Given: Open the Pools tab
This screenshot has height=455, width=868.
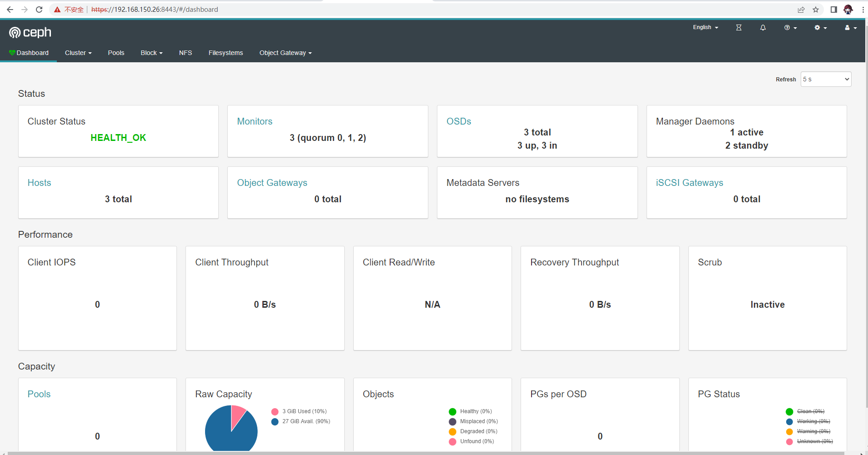Looking at the screenshot, I should [x=116, y=53].
